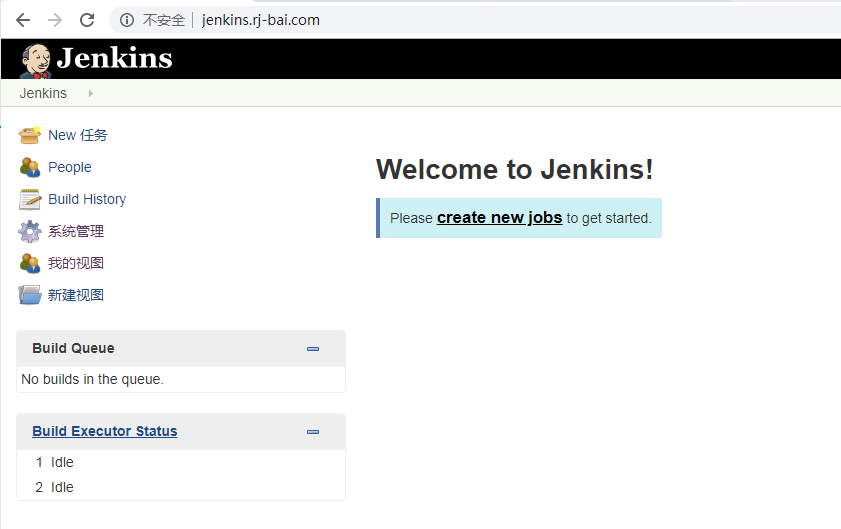Viewport: 841px width, 529px height.
Task: Click the browser forward arrow
Action: (55, 20)
